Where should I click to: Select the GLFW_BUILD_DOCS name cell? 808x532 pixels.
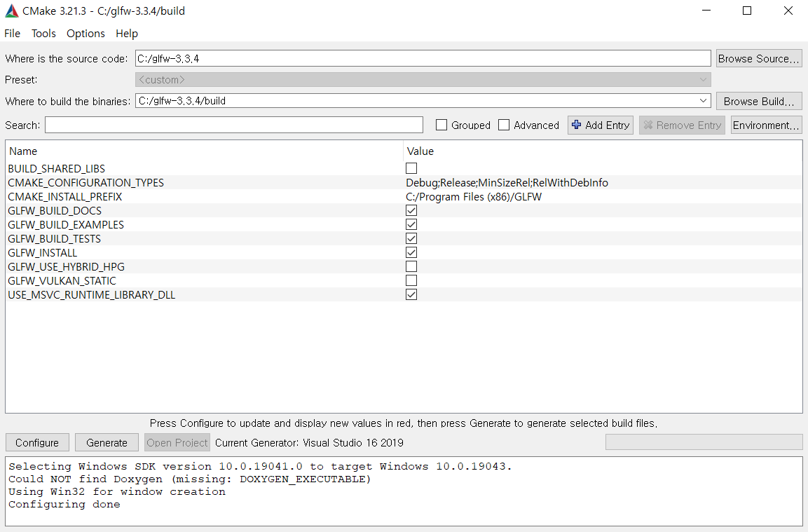pos(55,210)
